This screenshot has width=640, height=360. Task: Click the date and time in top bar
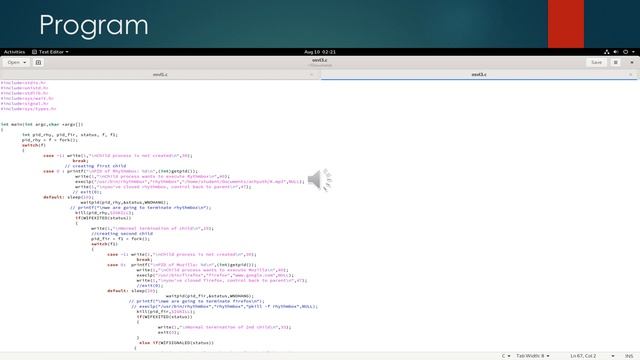pyautogui.click(x=320, y=52)
